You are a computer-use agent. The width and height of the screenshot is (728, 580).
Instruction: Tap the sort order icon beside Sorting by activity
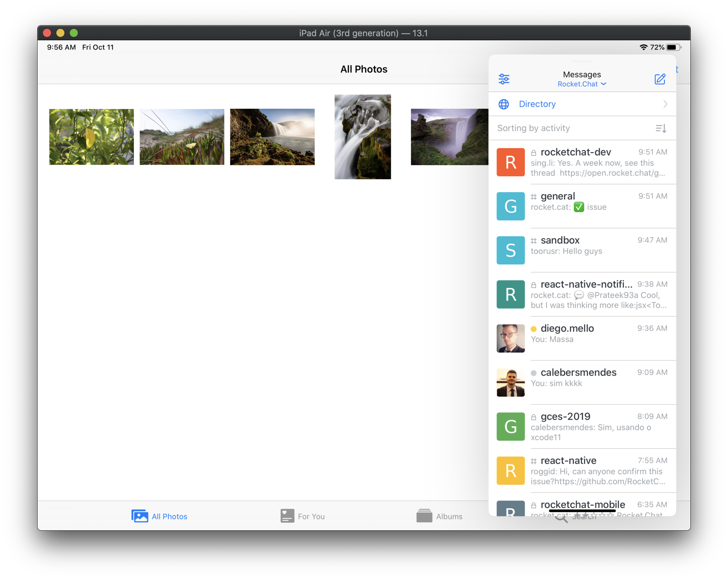661,128
